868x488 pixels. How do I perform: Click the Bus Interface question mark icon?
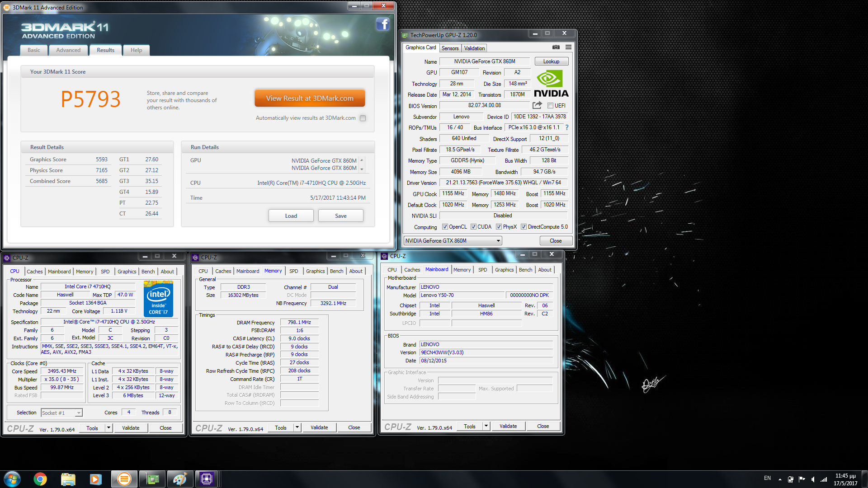(x=566, y=127)
